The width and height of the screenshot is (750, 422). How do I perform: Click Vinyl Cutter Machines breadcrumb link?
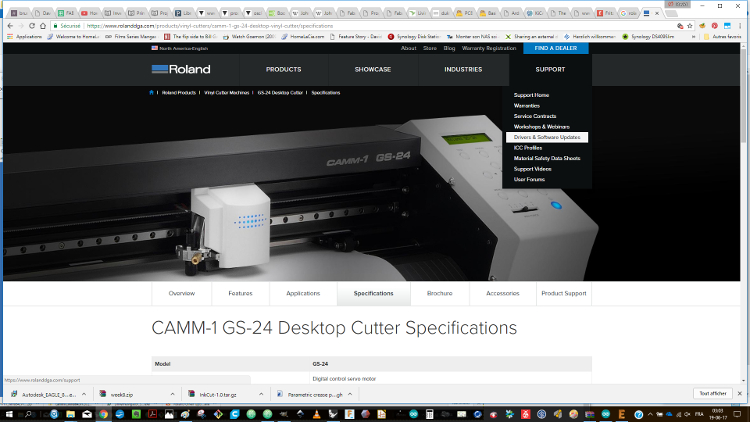227,93
